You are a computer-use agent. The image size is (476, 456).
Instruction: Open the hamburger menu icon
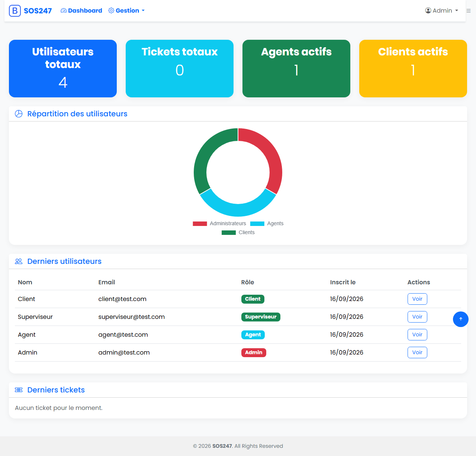click(x=469, y=11)
